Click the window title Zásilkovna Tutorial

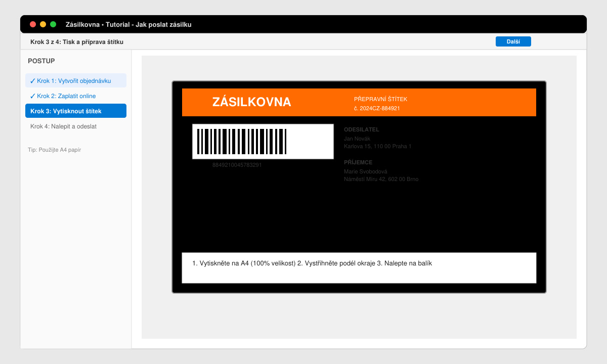click(128, 24)
